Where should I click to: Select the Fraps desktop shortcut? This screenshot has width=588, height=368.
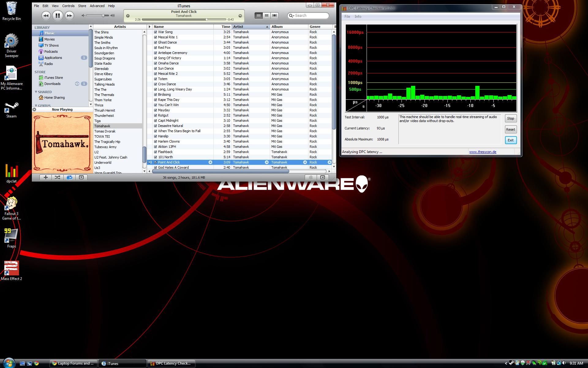pos(11,238)
